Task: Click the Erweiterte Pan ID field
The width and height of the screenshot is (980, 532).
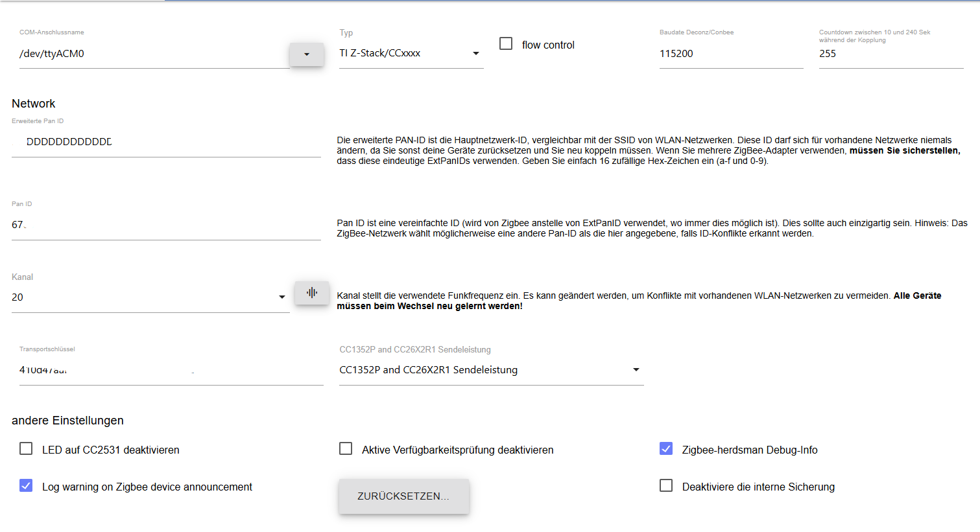Action: tap(166, 142)
